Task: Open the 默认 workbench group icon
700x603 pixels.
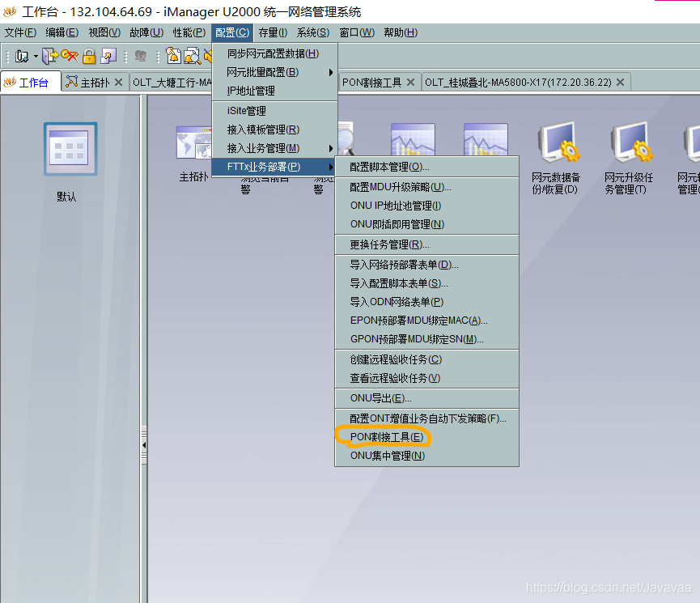Action: 70,149
